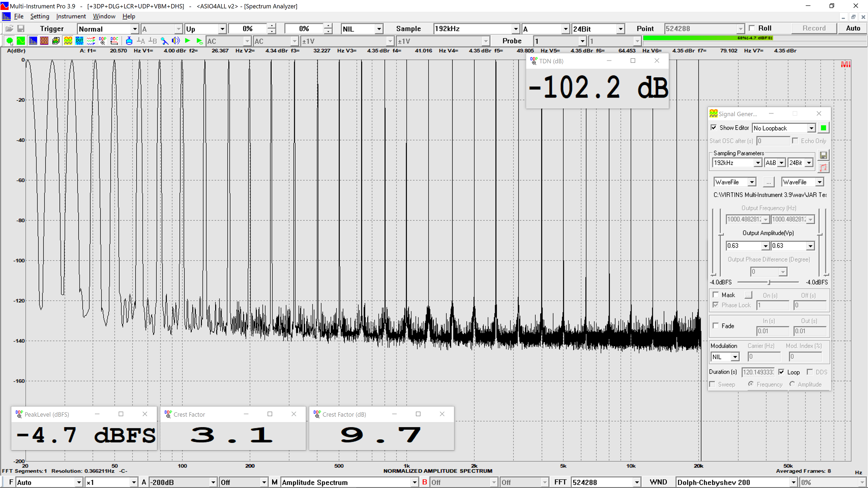Click the Multi-Instrument icon beside File menu

(x=6, y=16)
